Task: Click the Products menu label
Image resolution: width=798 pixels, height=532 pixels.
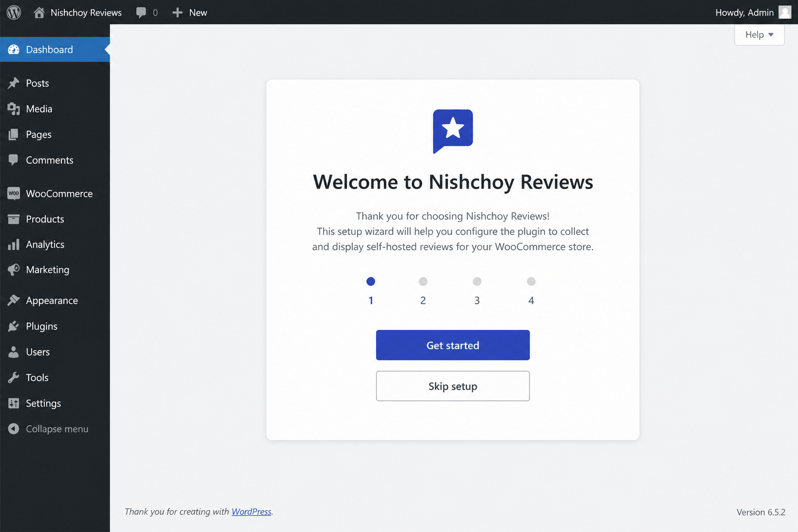Action: click(45, 219)
